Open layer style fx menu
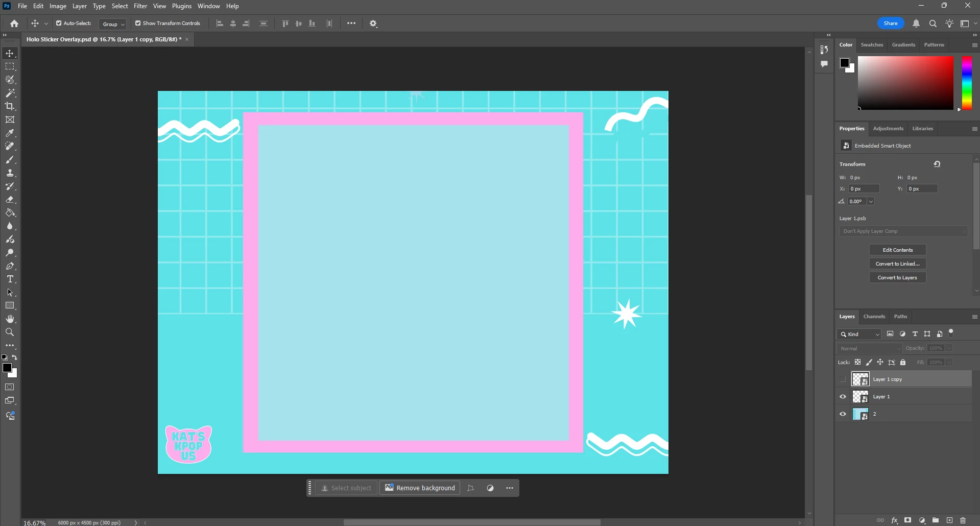The height and width of the screenshot is (526, 980). tap(895, 520)
